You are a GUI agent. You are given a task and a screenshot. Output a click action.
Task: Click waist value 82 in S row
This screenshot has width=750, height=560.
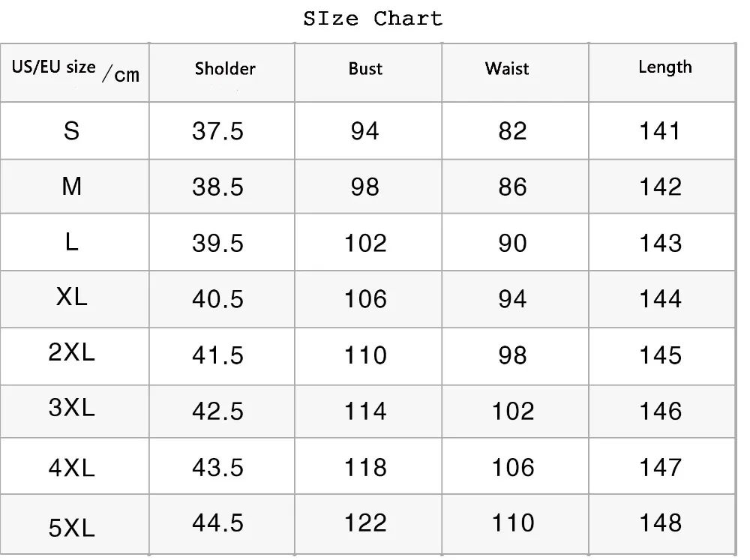pyautogui.click(x=513, y=132)
